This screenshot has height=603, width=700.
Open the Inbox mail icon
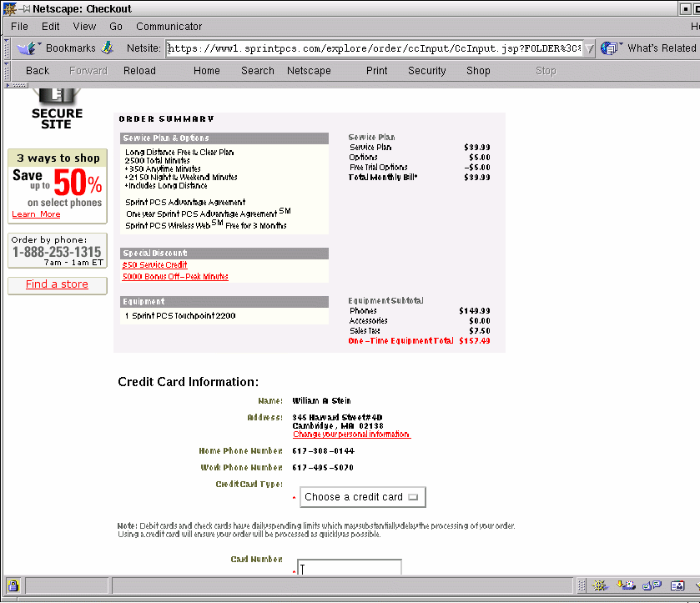tap(626, 585)
